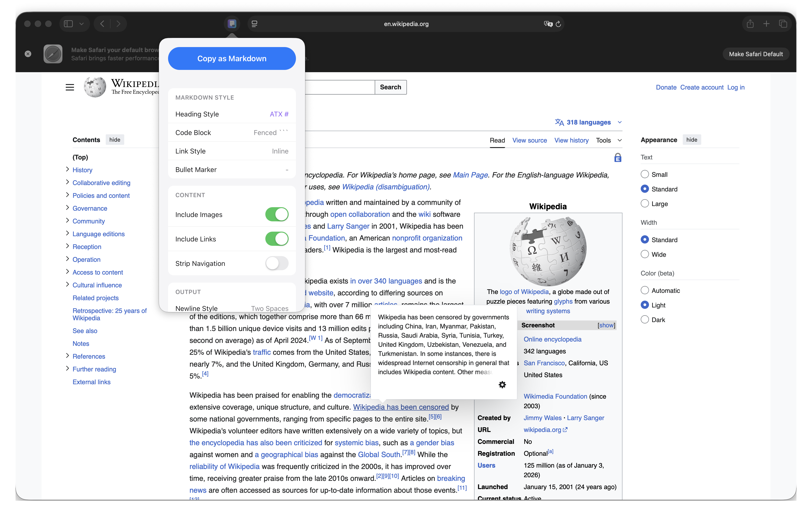812x519 pixels.
Task: Show tab overview using the tabs icon
Action: pyautogui.click(x=783, y=24)
